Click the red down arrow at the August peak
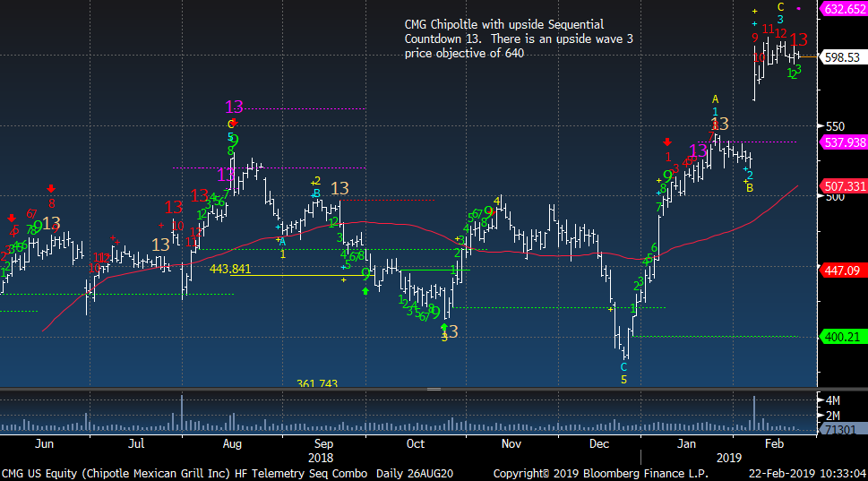868x481 pixels. [x=234, y=123]
